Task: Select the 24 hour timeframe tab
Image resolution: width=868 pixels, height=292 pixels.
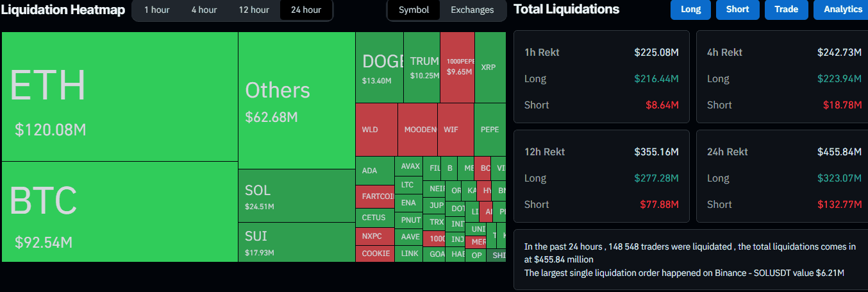Action: pos(306,10)
